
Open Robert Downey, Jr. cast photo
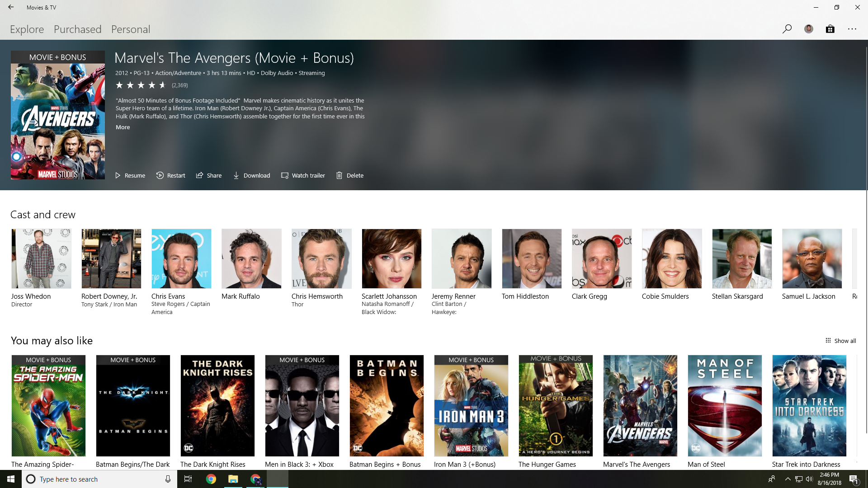[x=111, y=258]
